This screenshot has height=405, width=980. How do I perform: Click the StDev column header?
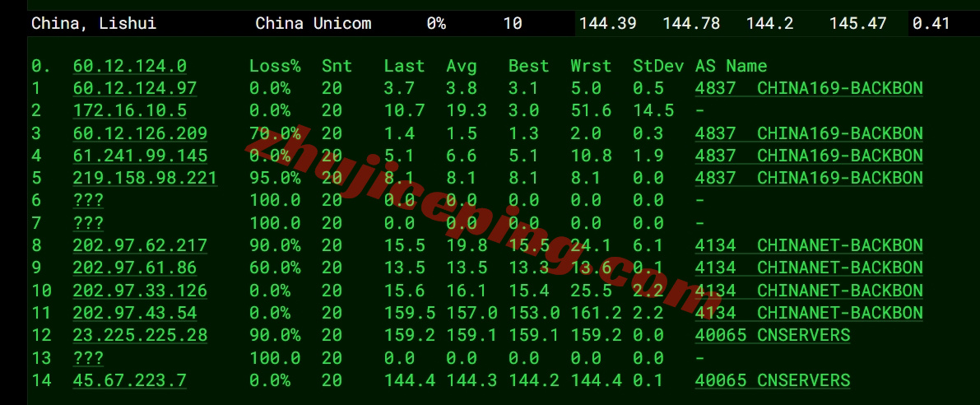point(658,66)
